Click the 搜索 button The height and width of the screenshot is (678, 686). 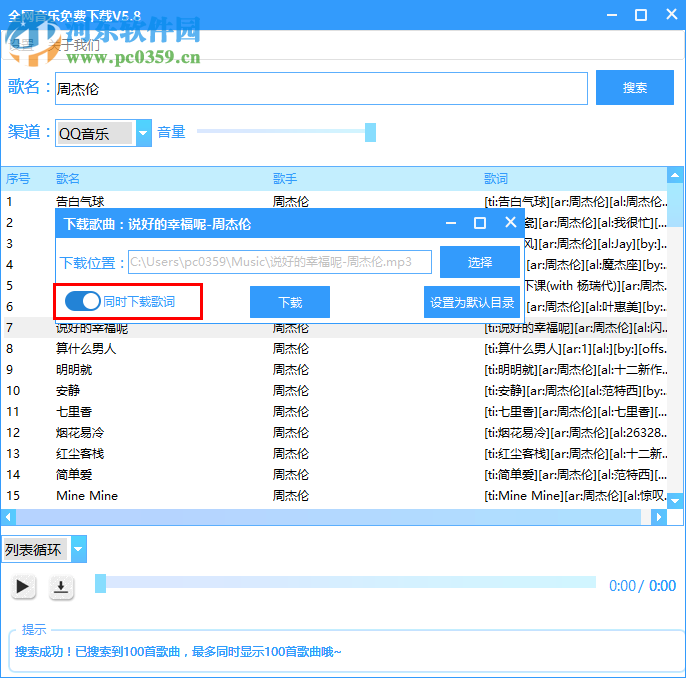(x=634, y=87)
